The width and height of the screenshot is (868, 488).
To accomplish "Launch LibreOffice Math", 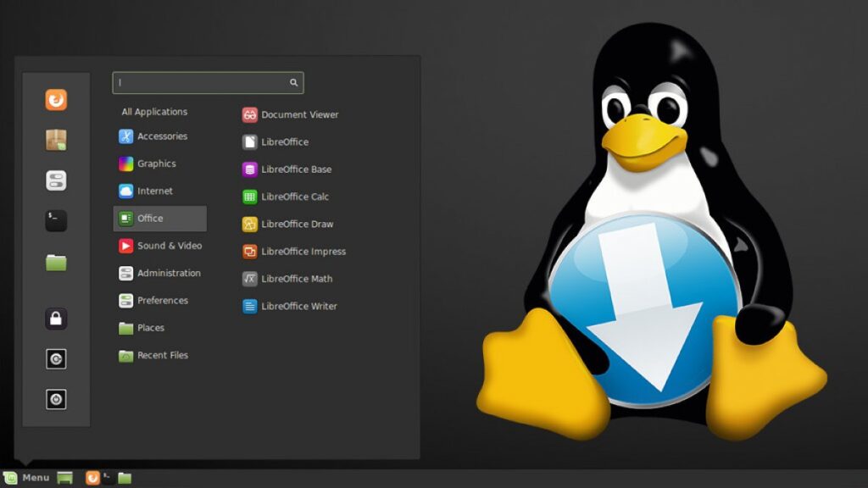I will click(x=298, y=279).
